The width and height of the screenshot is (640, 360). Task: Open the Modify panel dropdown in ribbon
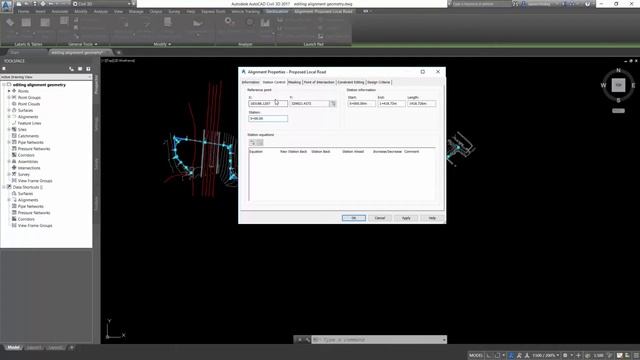pos(162,44)
